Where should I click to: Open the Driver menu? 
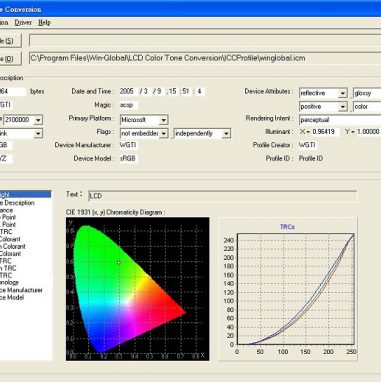coord(23,23)
